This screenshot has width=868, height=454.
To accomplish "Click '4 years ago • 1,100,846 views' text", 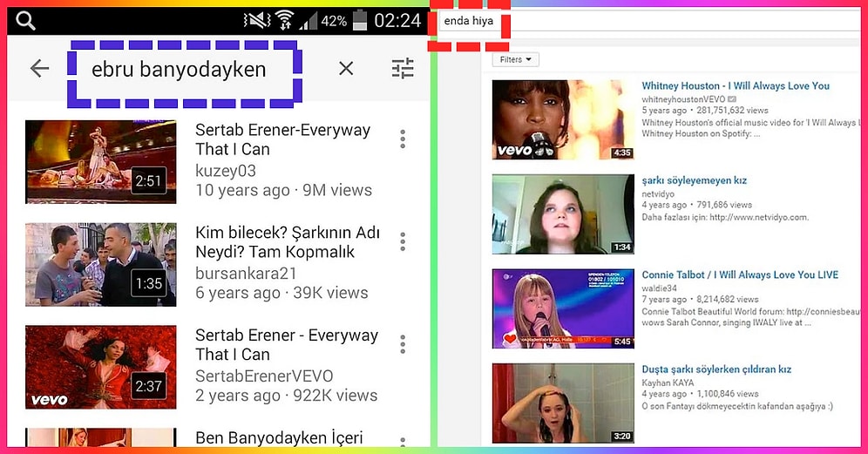I will click(700, 394).
